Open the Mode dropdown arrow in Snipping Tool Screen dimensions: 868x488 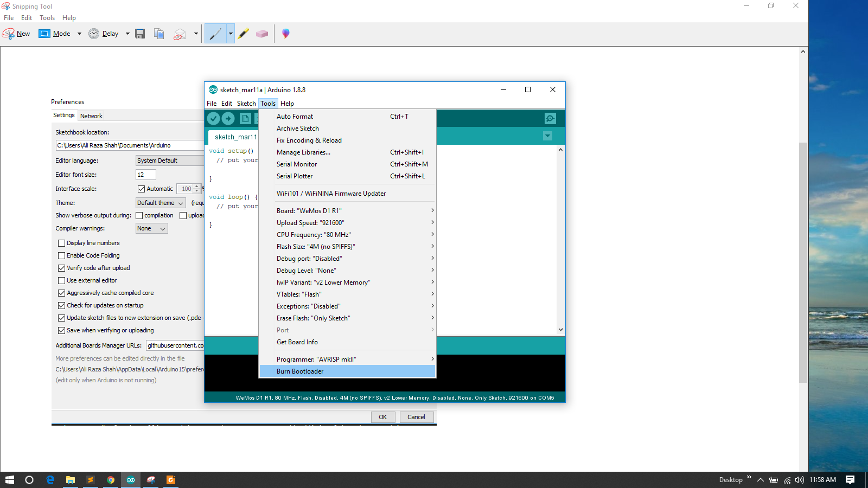click(79, 34)
